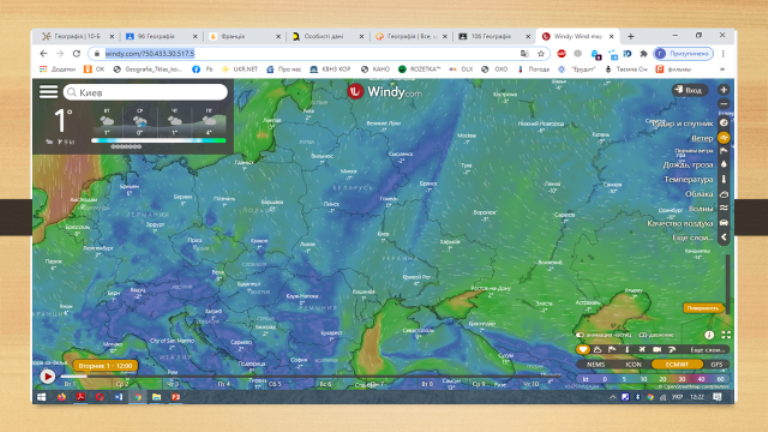Select the Температура thermometer layer icon
This screenshot has width=768, height=432.
724,179
